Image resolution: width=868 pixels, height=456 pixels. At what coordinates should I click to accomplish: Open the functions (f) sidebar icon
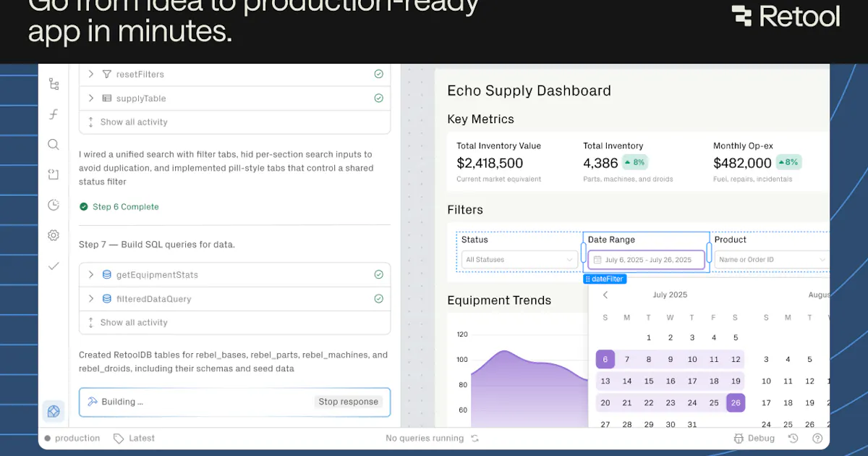tap(54, 114)
